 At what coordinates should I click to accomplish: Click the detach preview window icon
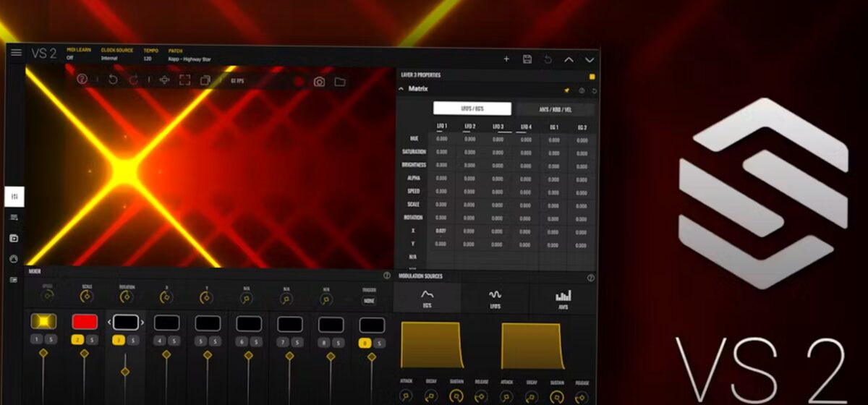coord(205,81)
